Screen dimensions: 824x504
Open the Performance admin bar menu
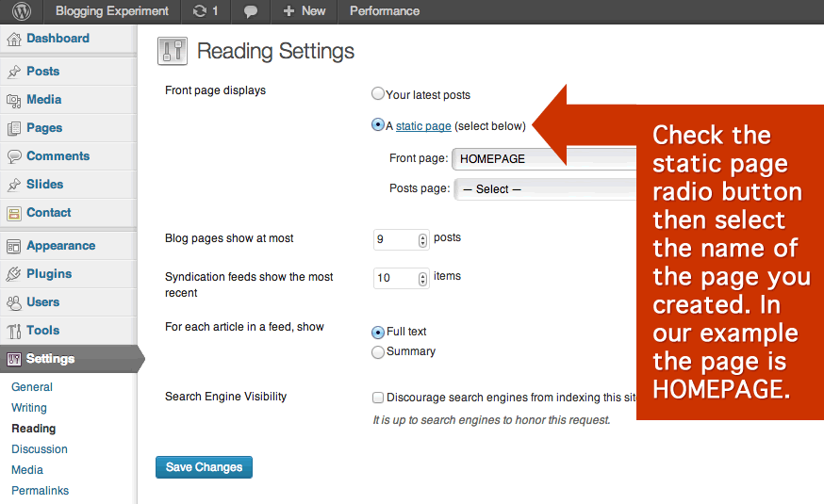point(385,11)
